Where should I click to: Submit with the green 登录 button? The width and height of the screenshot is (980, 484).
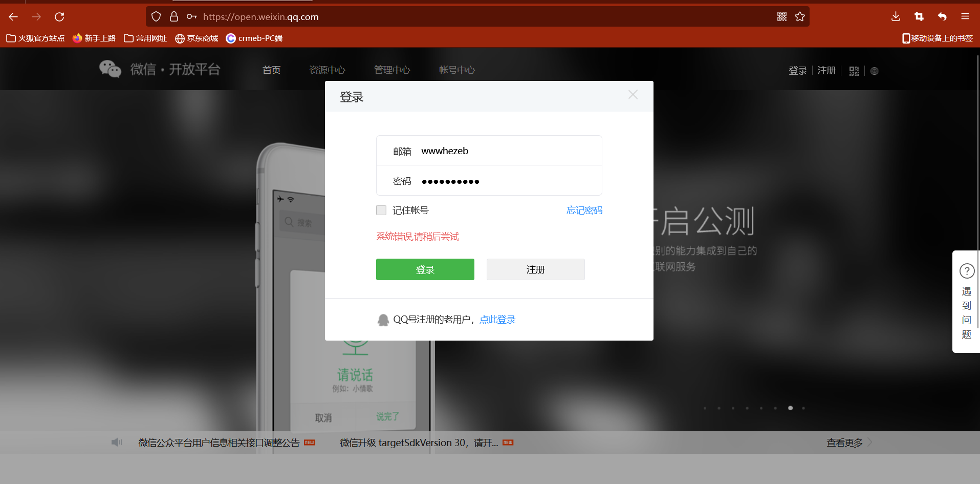[425, 269]
